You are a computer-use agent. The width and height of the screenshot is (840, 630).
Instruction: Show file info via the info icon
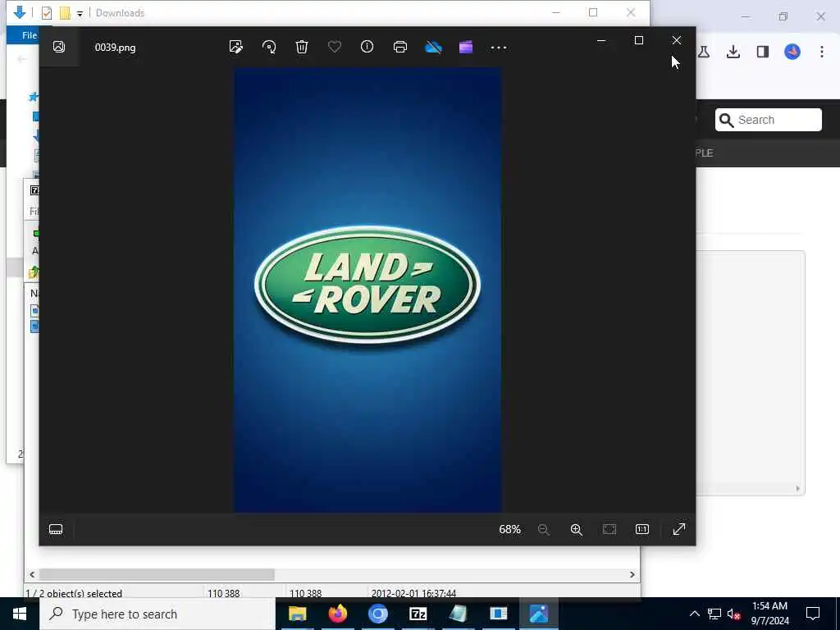[367, 47]
